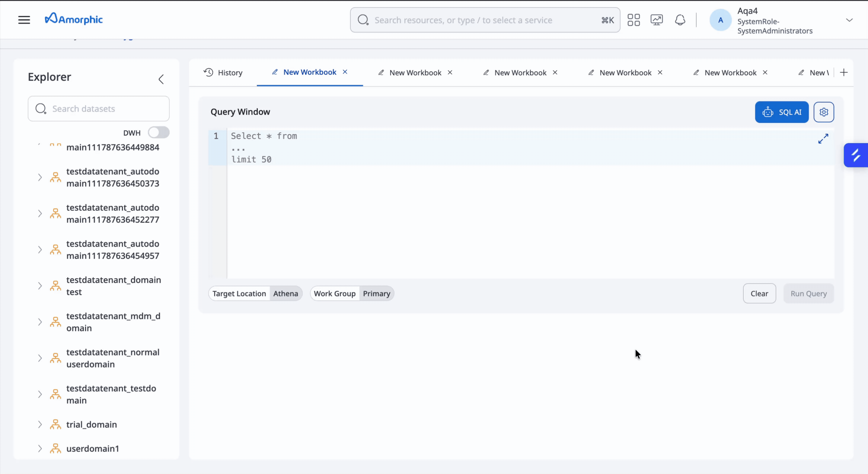Click the Amorphic logo
This screenshot has width=868, height=474.
tap(74, 19)
